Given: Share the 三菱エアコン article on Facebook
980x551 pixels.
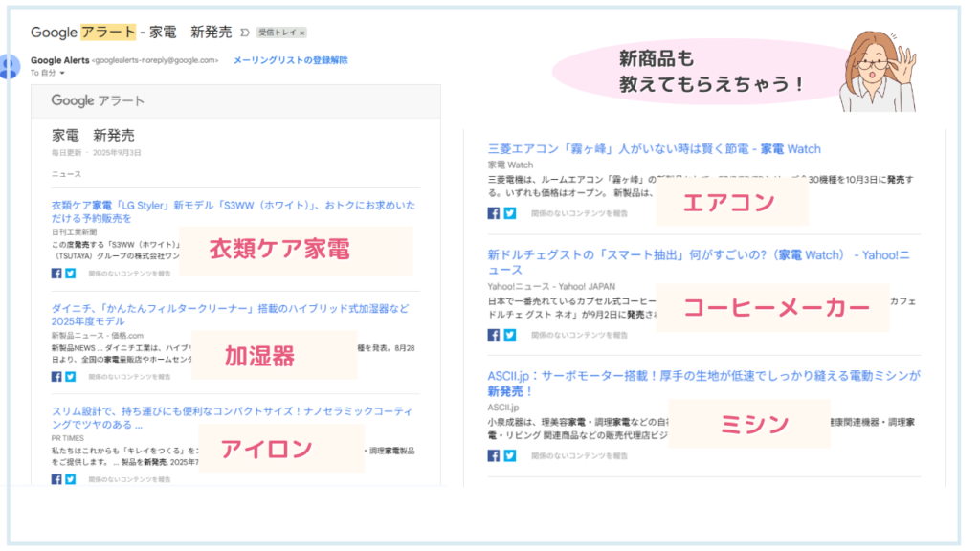Looking at the screenshot, I should click(494, 213).
